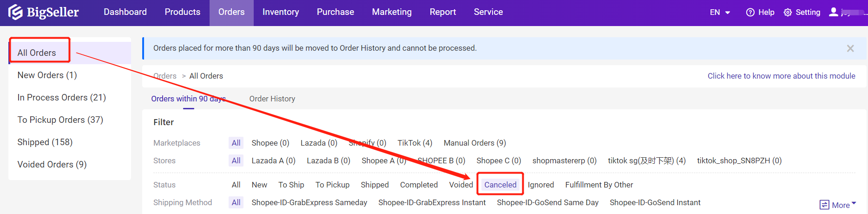The image size is (868, 214).
Task: Select All in Marketplaces filter
Action: point(236,143)
